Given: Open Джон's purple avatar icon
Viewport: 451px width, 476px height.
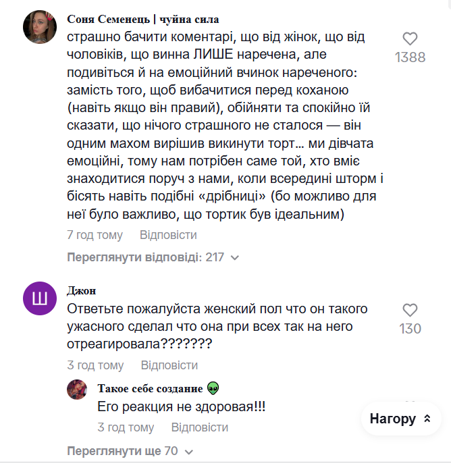Looking at the screenshot, I should [40, 298].
